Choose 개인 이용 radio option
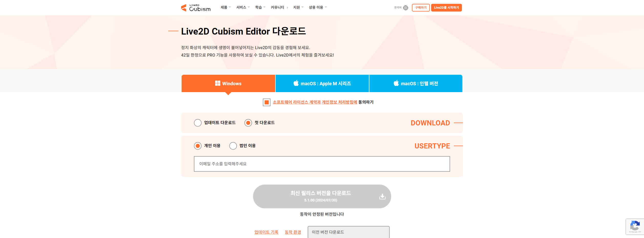 (198, 146)
